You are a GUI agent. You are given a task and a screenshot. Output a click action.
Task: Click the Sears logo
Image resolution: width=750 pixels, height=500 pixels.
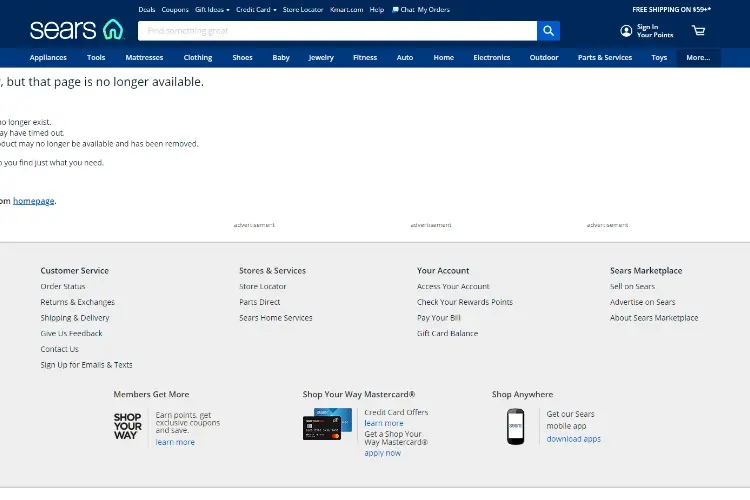[77, 30]
